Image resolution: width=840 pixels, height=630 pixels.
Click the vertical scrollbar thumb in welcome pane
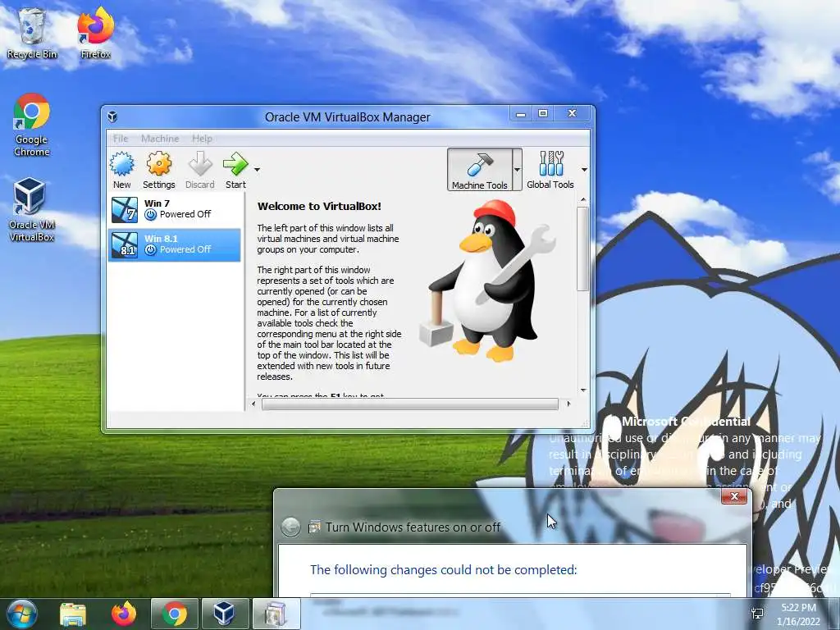583,249
